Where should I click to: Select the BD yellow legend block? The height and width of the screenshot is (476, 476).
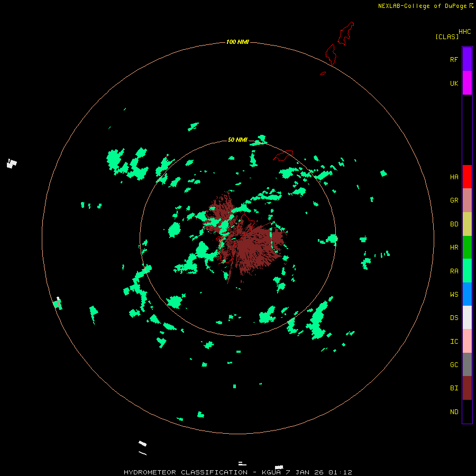pyautogui.click(x=467, y=224)
